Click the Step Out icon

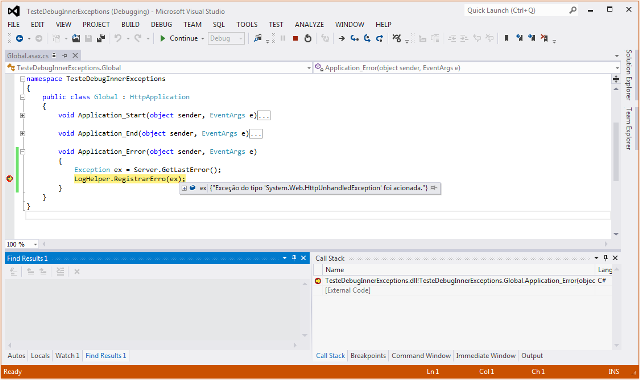[380, 38]
